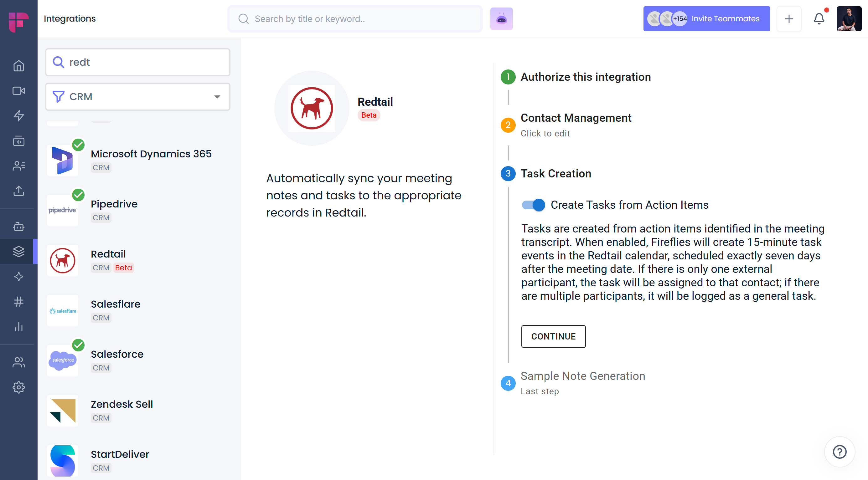Click Invite Teammates button
Screen dimensions: 868x480
click(707, 19)
